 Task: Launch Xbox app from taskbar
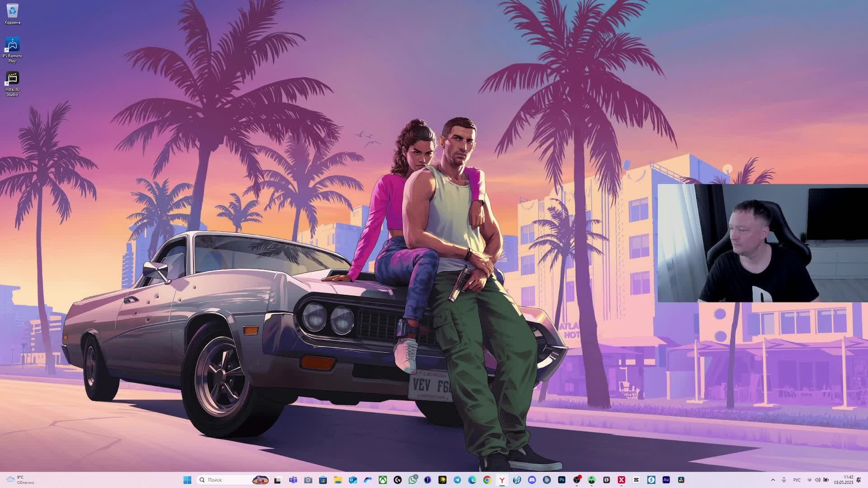click(382, 480)
